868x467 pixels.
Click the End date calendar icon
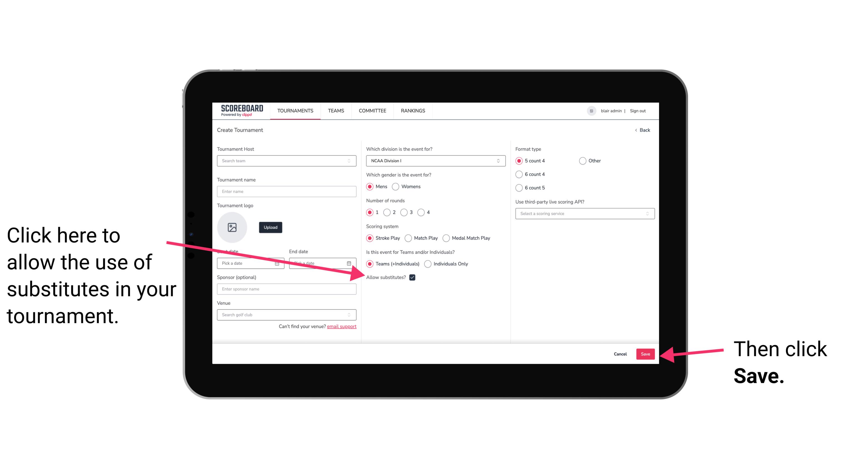point(350,263)
